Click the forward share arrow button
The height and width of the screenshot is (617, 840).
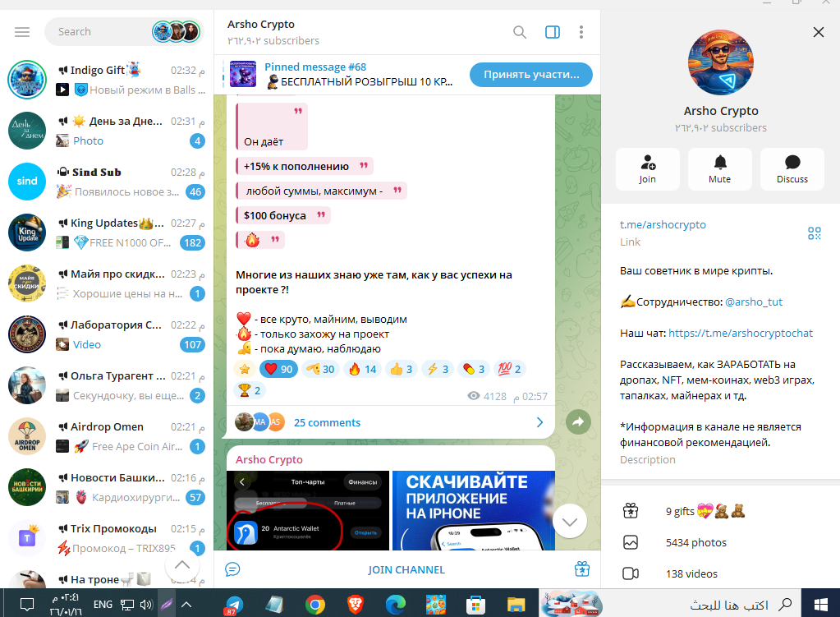point(578,422)
